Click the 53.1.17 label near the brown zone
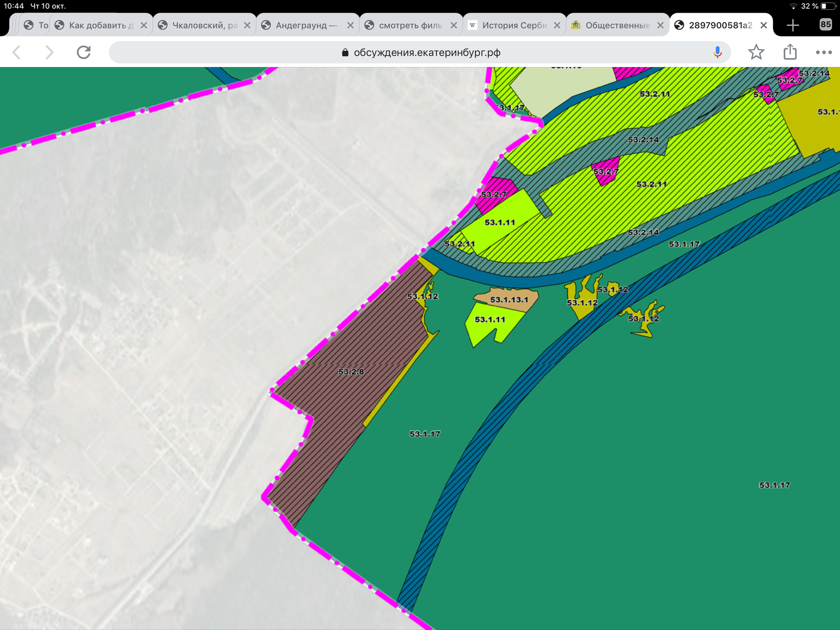This screenshot has height=630, width=840. 425,434
